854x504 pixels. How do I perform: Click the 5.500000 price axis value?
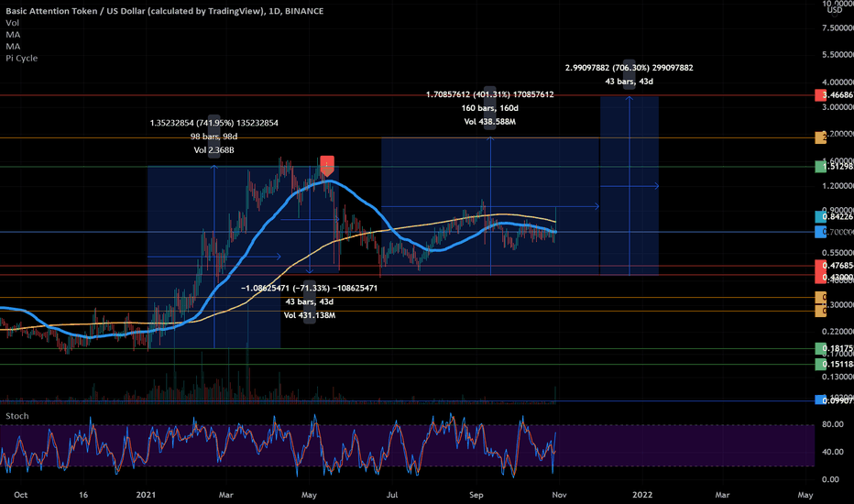click(x=838, y=55)
